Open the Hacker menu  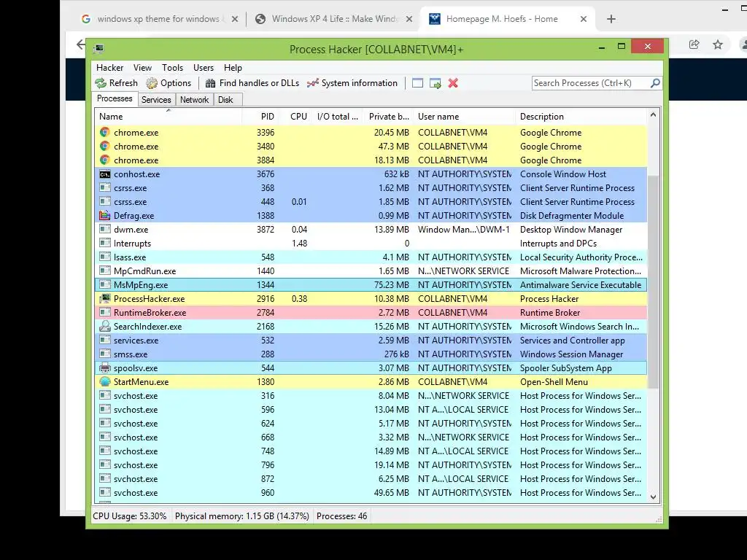[x=109, y=68]
